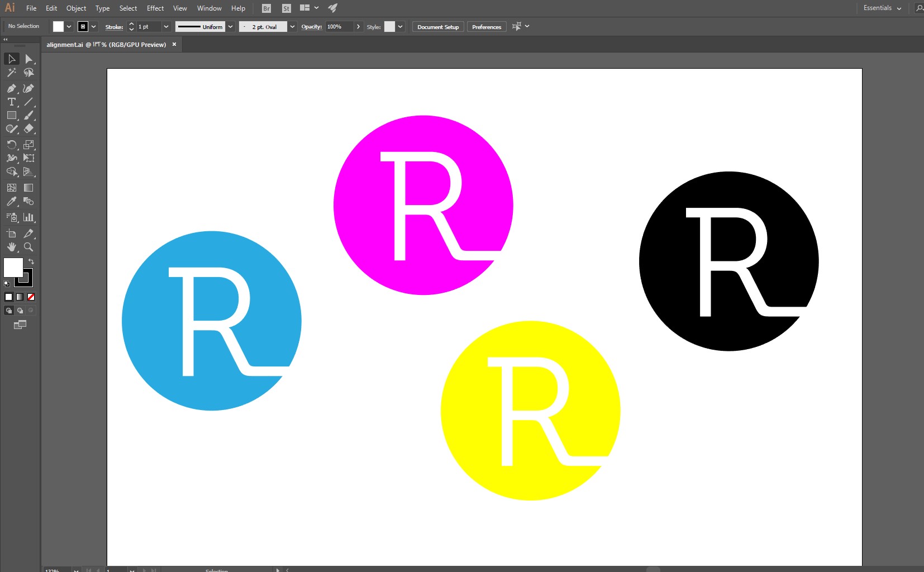Set paint mode to solid Color
Viewport: 924px width, 572px height.
8,297
